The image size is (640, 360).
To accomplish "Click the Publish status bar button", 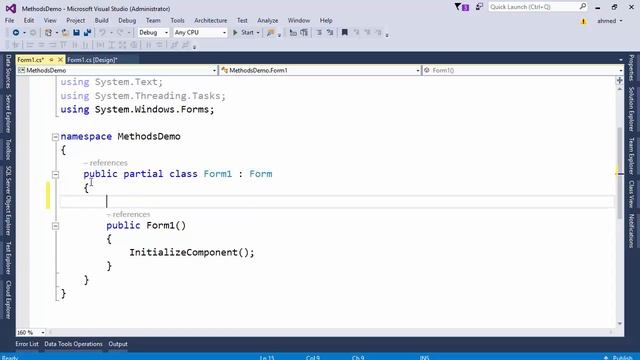I will pos(619,357).
